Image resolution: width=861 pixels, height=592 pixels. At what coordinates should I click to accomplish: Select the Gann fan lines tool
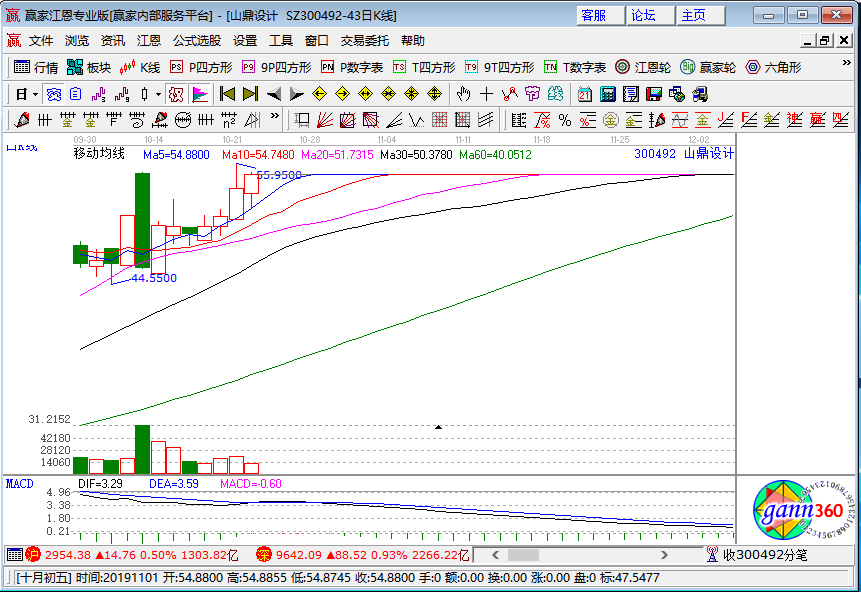(325, 120)
